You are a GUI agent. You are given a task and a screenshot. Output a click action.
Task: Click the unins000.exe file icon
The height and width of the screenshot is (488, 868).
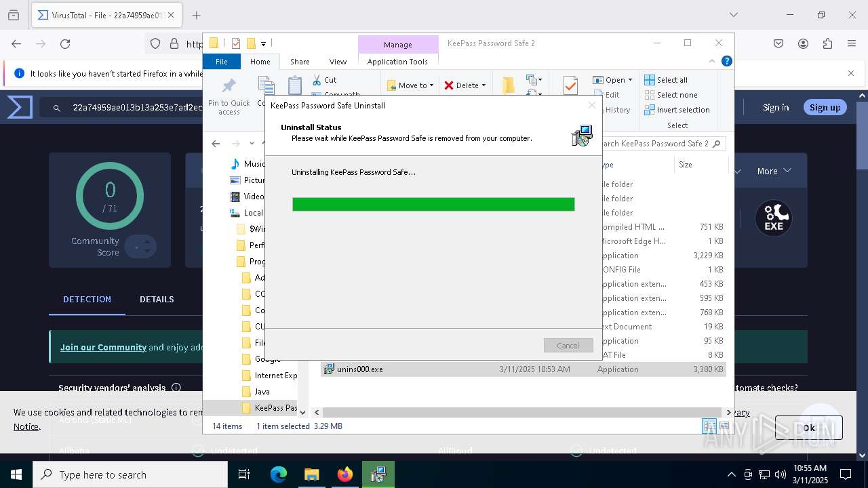(x=329, y=369)
